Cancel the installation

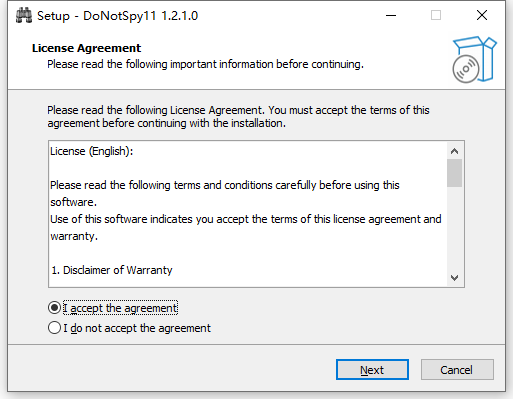coord(457,370)
